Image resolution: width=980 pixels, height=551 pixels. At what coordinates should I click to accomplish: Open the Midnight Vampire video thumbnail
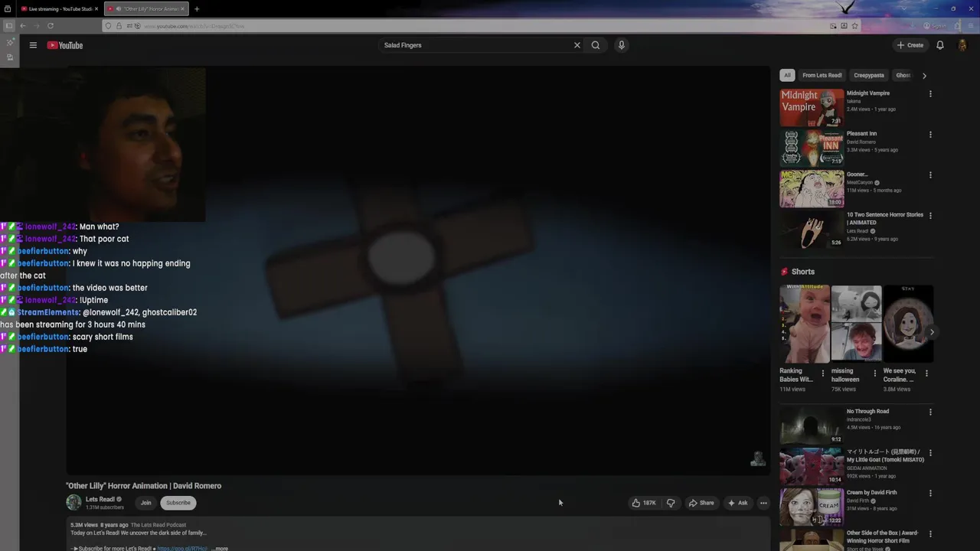click(x=812, y=107)
